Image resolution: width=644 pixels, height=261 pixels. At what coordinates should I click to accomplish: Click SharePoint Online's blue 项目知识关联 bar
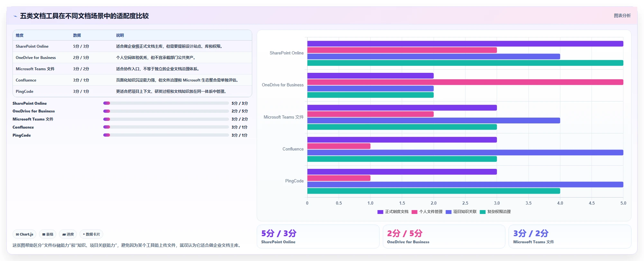point(434,56)
